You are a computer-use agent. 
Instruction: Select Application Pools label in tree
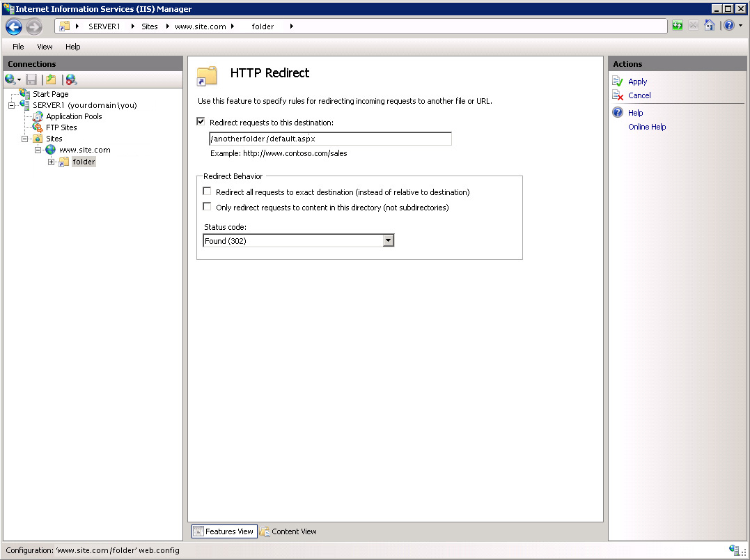pyautogui.click(x=74, y=116)
